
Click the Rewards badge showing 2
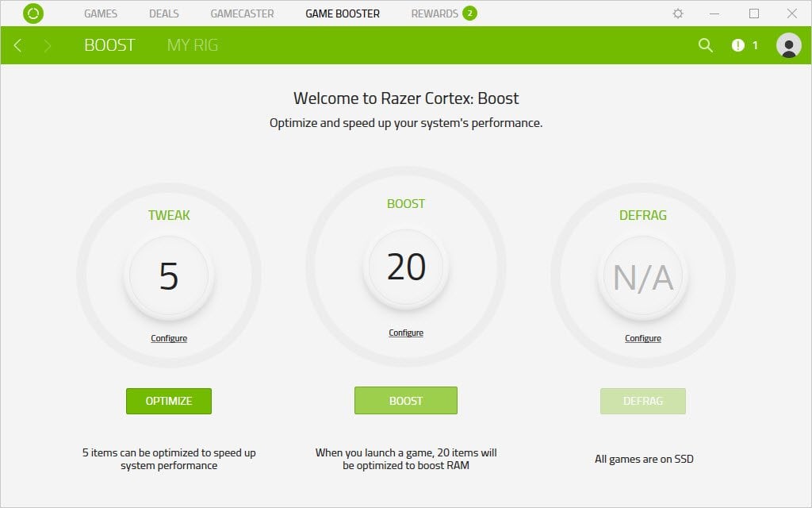(x=469, y=13)
